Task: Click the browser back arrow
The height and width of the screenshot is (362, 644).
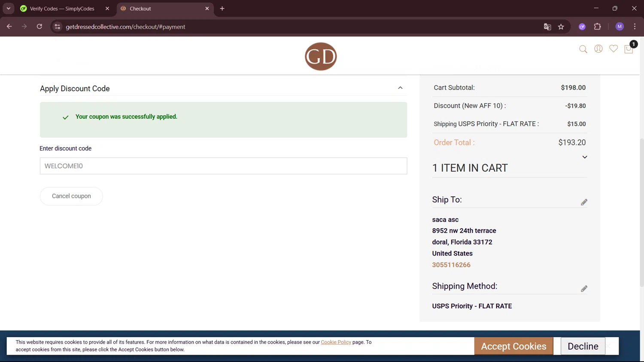Action: click(x=9, y=27)
